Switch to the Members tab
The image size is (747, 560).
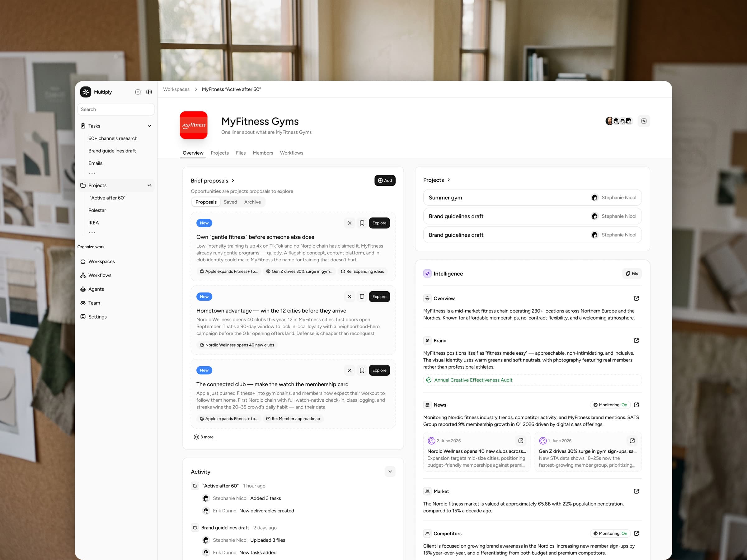(x=263, y=153)
